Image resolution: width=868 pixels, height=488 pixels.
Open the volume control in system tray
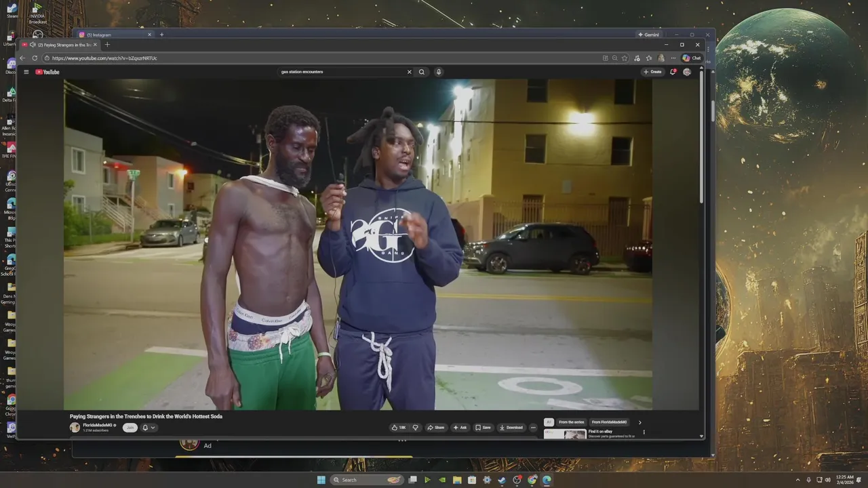click(x=827, y=480)
